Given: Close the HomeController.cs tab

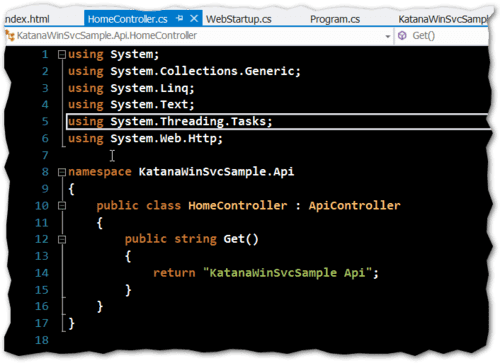Looking at the screenshot, I should pyautogui.click(x=194, y=18).
